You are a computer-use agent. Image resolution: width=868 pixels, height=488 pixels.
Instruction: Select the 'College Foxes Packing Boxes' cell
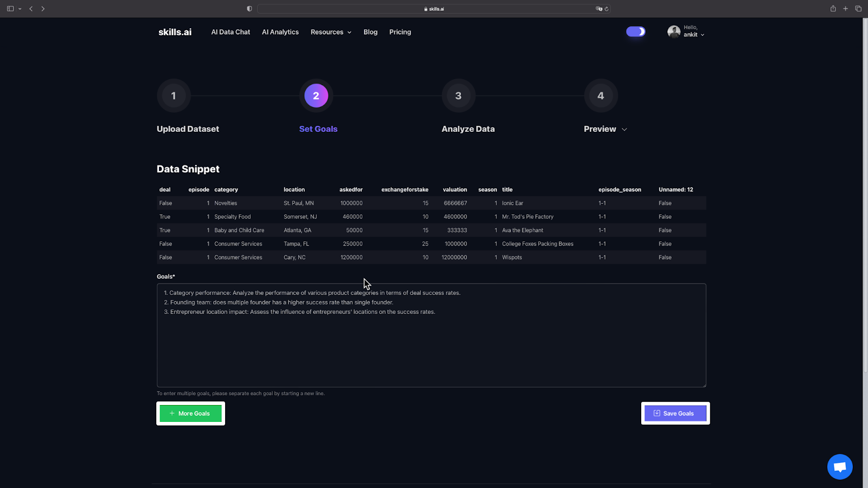coord(538,244)
